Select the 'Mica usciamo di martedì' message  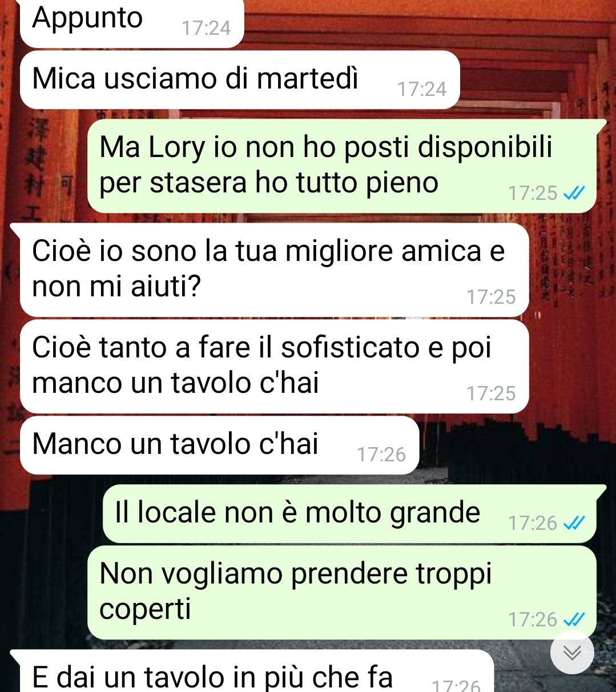pyautogui.click(x=240, y=80)
